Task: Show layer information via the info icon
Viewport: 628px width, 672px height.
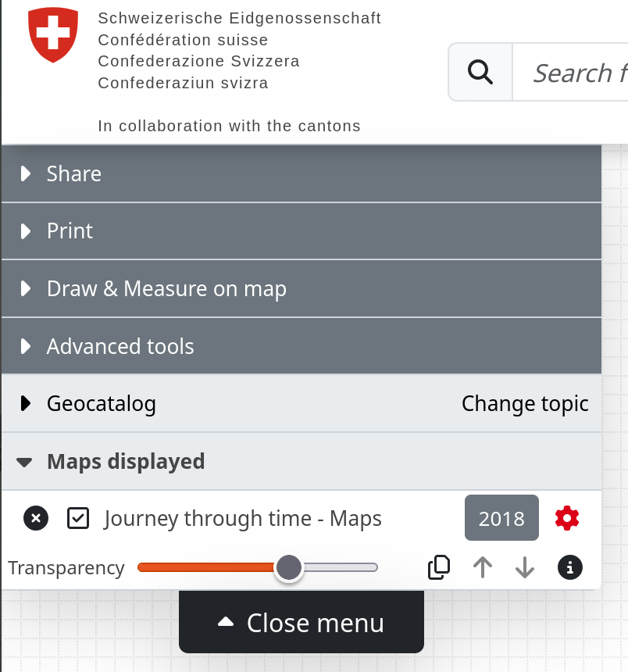Action: tap(570, 567)
